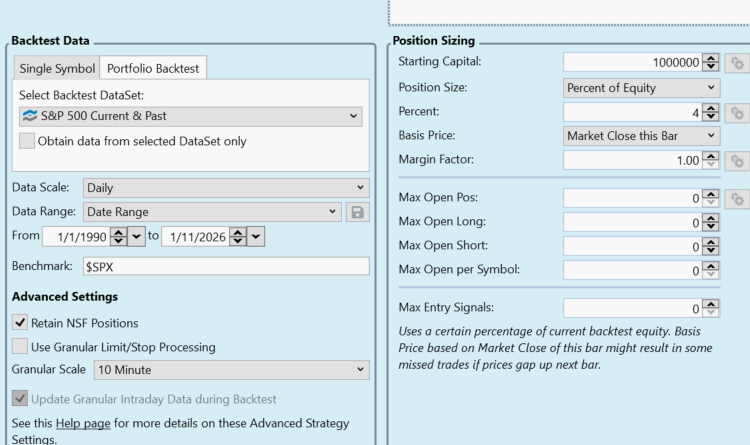
Task: Click the gear icon beside Percent
Action: (x=737, y=113)
